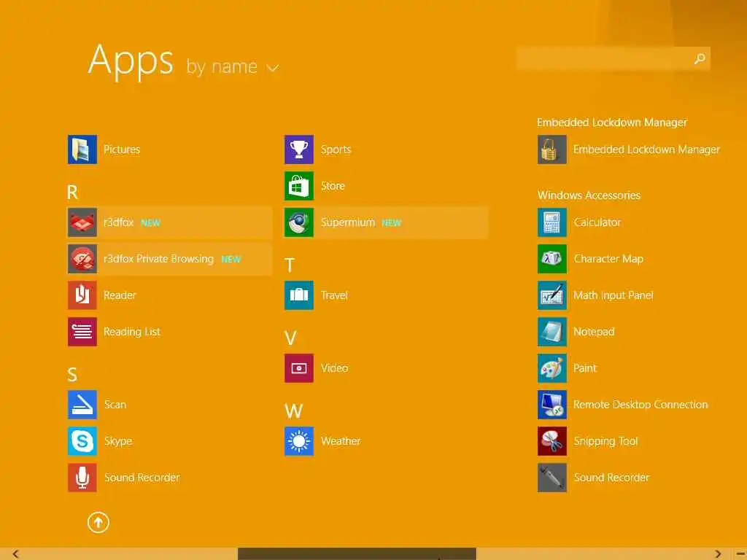Click the 'Notepad' label text
Image resolution: width=747 pixels, height=560 pixels.
tap(594, 332)
